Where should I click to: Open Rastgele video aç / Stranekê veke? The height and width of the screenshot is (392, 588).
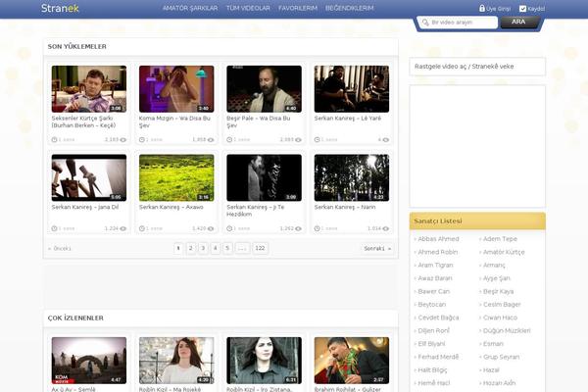pyautogui.click(x=464, y=67)
